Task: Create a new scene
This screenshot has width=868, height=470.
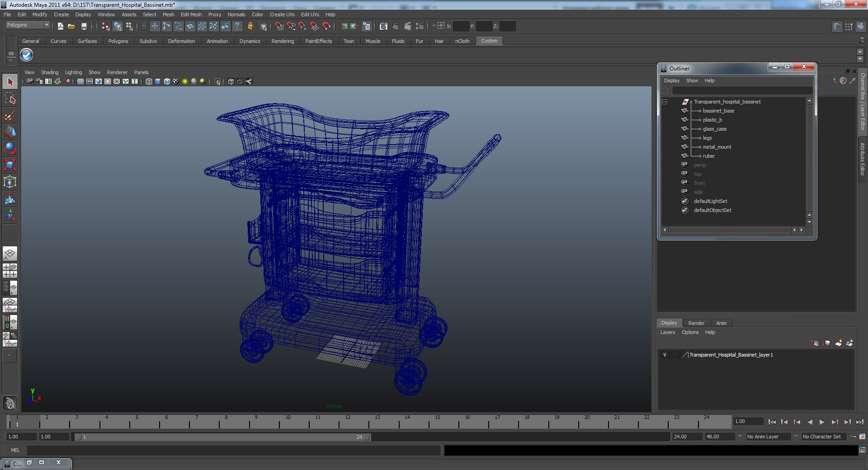Action: pos(60,27)
